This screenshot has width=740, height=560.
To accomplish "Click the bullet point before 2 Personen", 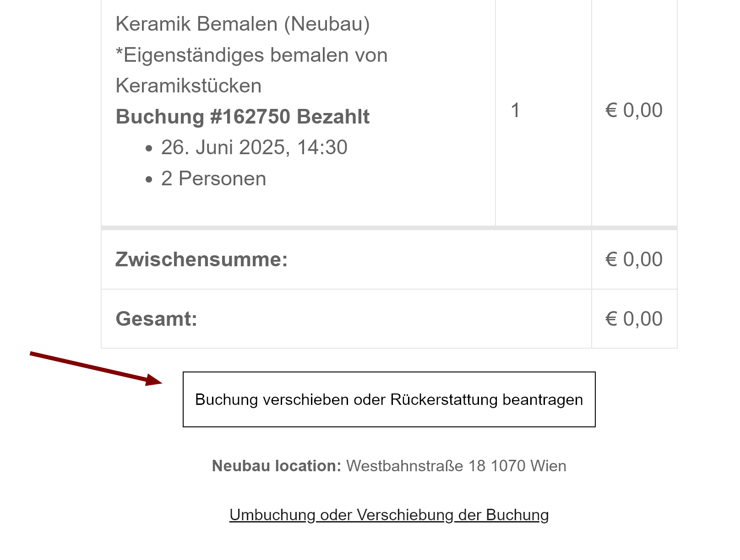I will [148, 180].
